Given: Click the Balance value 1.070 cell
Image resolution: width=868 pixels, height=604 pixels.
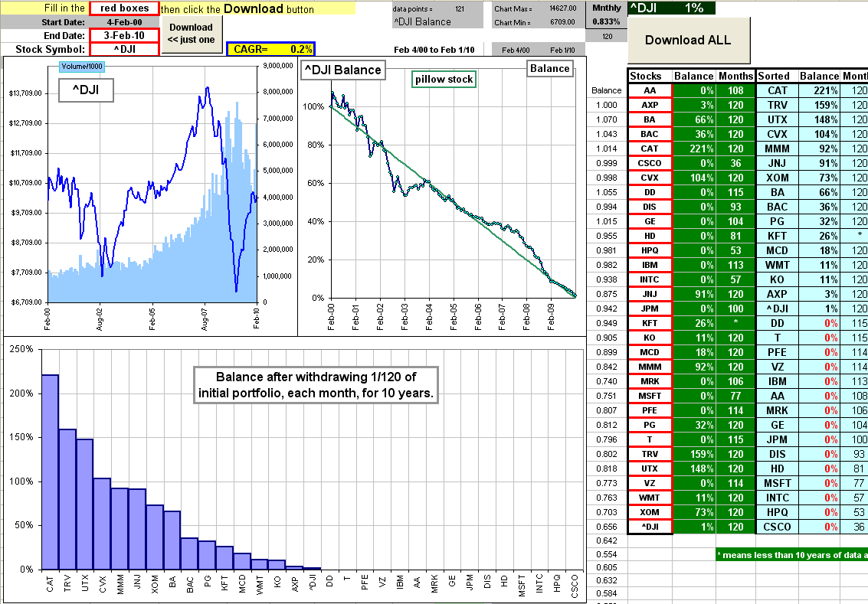Looking at the screenshot, I should pyautogui.click(x=607, y=119).
